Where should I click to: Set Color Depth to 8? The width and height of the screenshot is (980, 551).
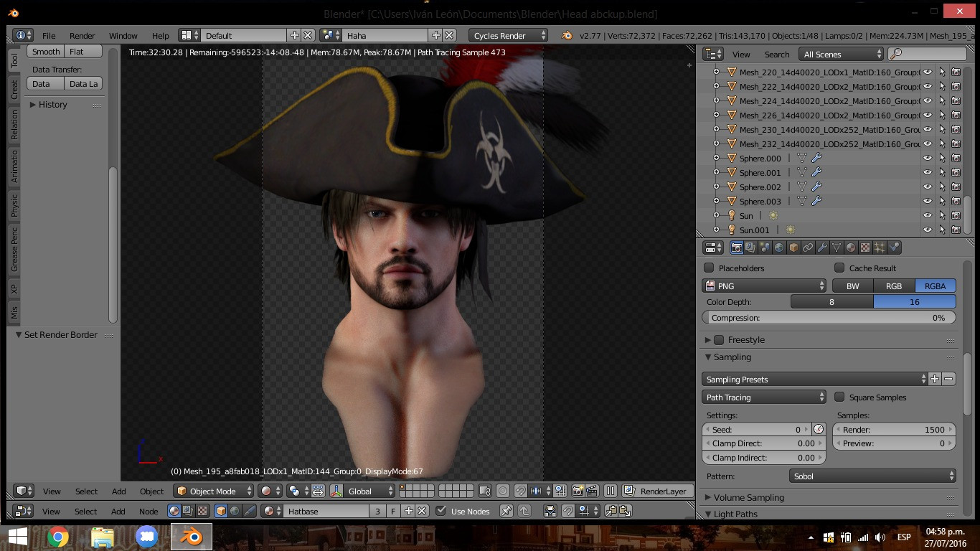(831, 302)
